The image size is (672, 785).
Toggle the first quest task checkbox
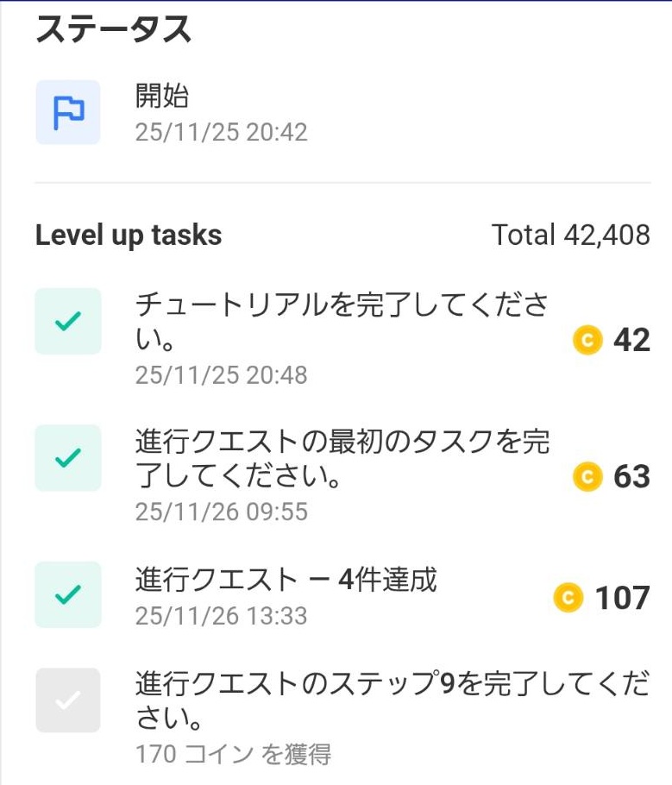coord(68,458)
